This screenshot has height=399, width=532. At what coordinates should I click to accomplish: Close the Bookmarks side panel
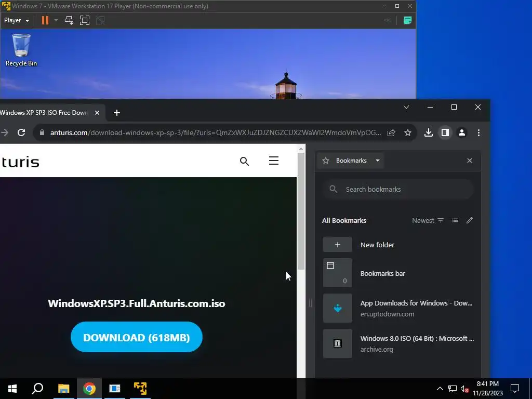[x=470, y=161]
